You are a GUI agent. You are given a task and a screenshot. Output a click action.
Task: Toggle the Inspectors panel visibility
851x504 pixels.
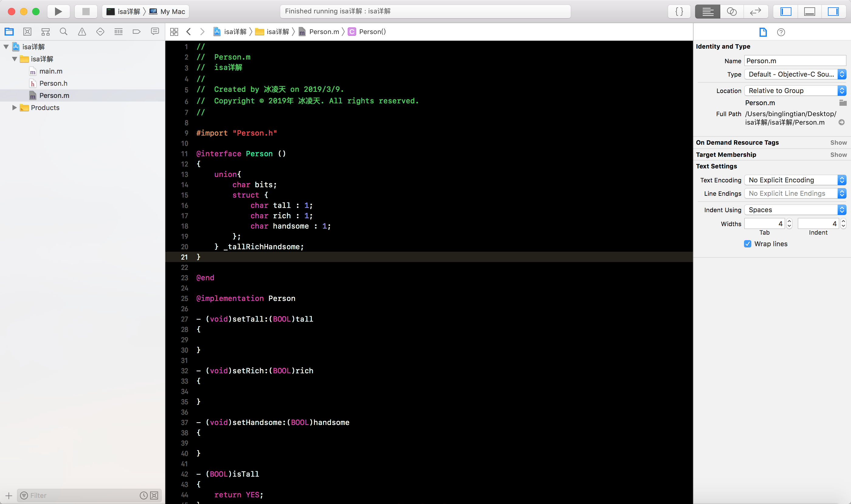pyautogui.click(x=833, y=12)
